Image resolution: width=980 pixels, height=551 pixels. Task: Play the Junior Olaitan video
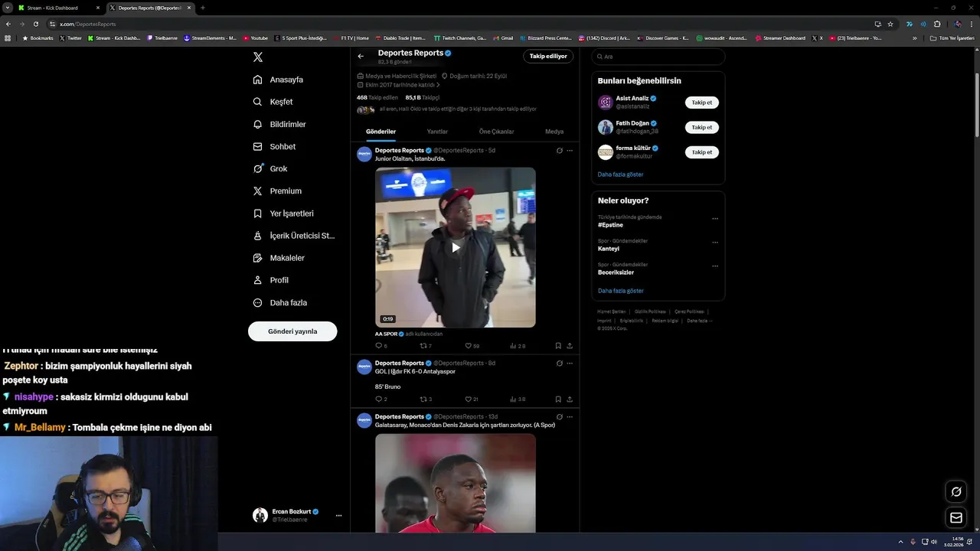pyautogui.click(x=456, y=247)
